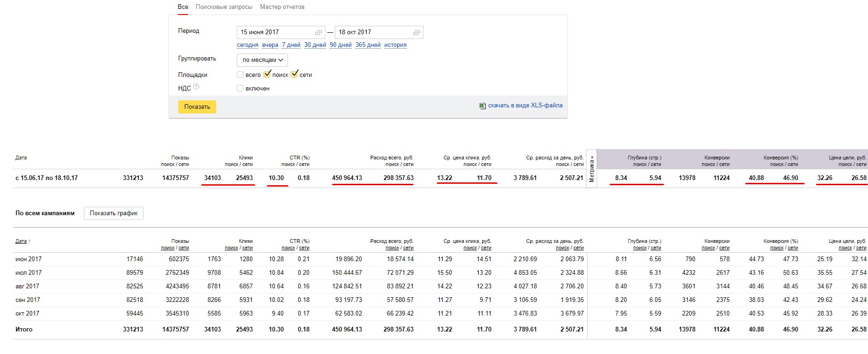Screen dimensions: 868x354
Task: Select the 30 дней period link
Action: click(315, 45)
